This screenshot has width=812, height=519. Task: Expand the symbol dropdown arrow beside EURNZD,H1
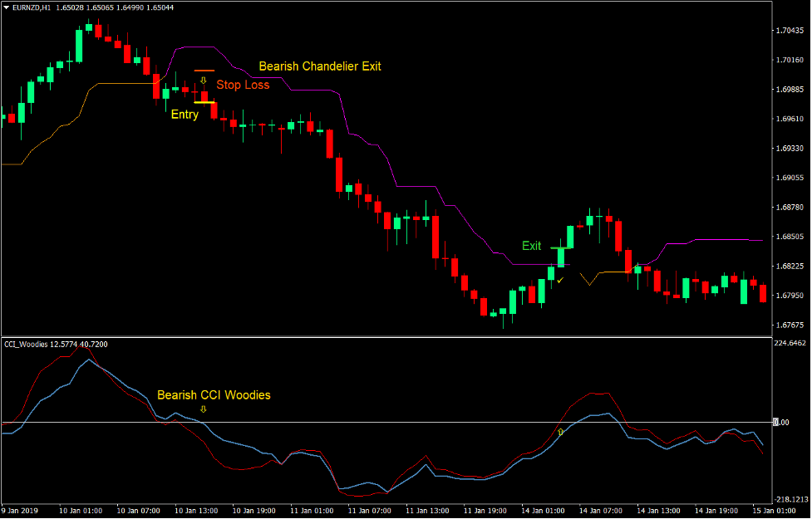[8, 7]
